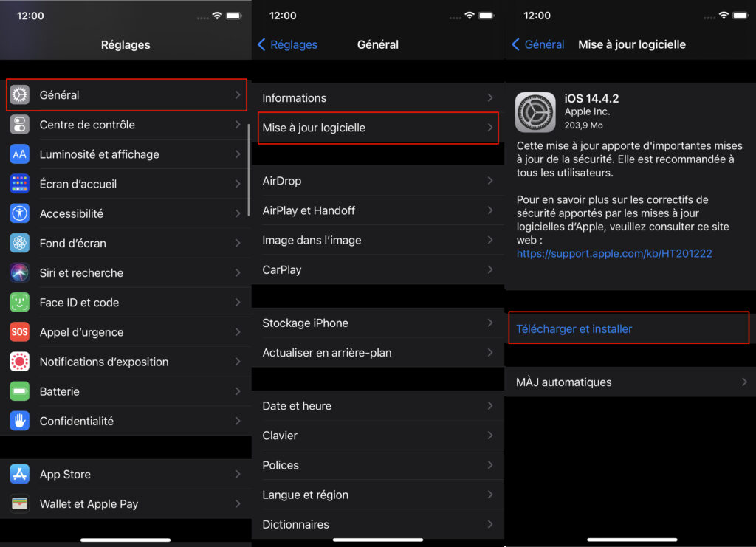This screenshot has height=547, width=756.
Task: Tap the Centre de contrôle icon
Action: [20, 124]
